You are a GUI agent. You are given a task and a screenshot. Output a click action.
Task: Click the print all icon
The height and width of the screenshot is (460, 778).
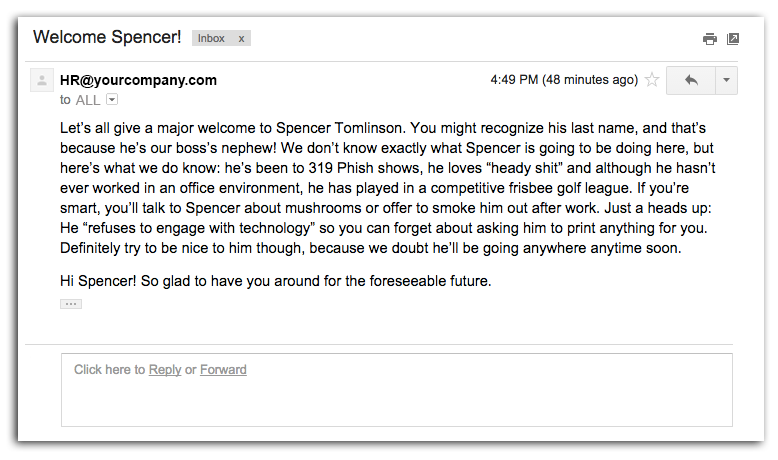pos(710,39)
